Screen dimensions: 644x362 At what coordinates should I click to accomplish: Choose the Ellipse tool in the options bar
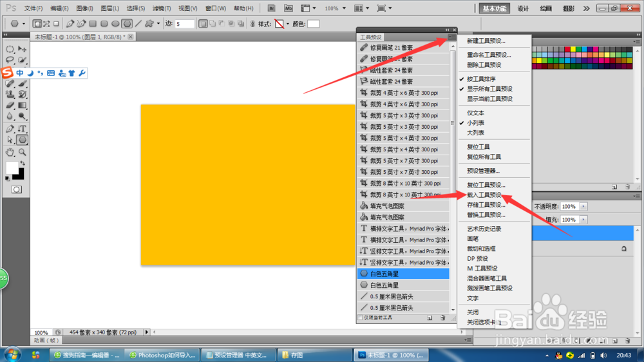pyautogui.click(x=115, y=24)
